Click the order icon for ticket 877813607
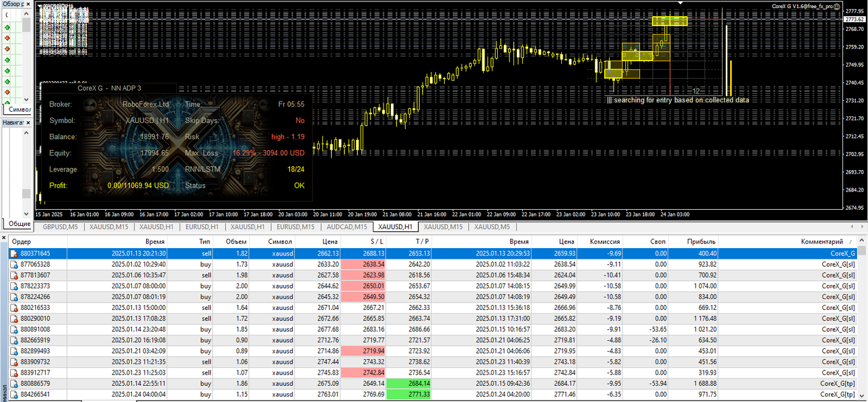Viewport: 868px width, 402px height. (14, 275)
